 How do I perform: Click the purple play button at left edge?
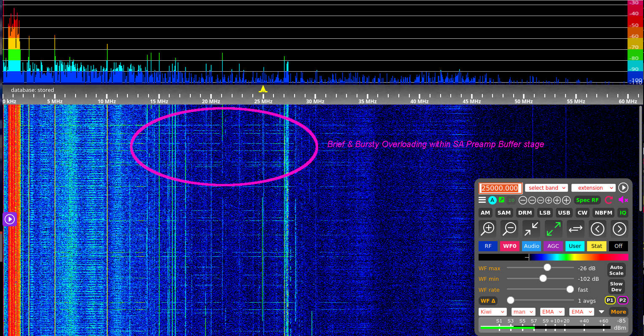click(9, 219)
